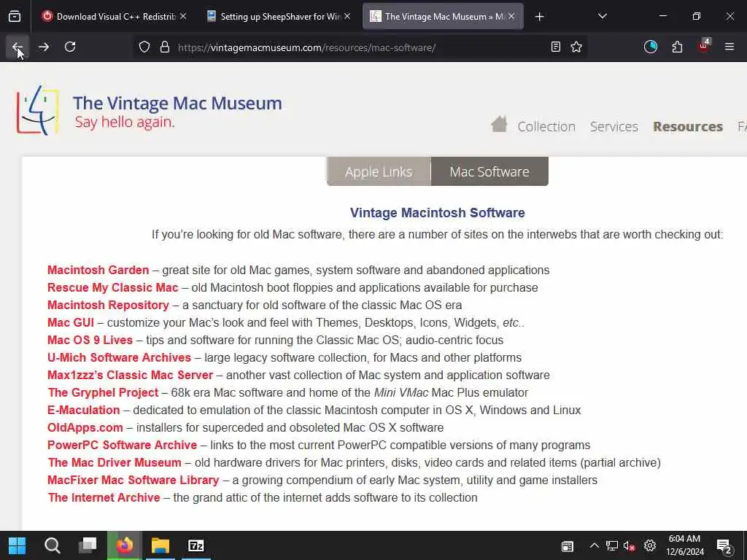Click the Firefox taskbar icon
Image resolution: width=747 pixels, height=560 pixels.
coord(124,545)
